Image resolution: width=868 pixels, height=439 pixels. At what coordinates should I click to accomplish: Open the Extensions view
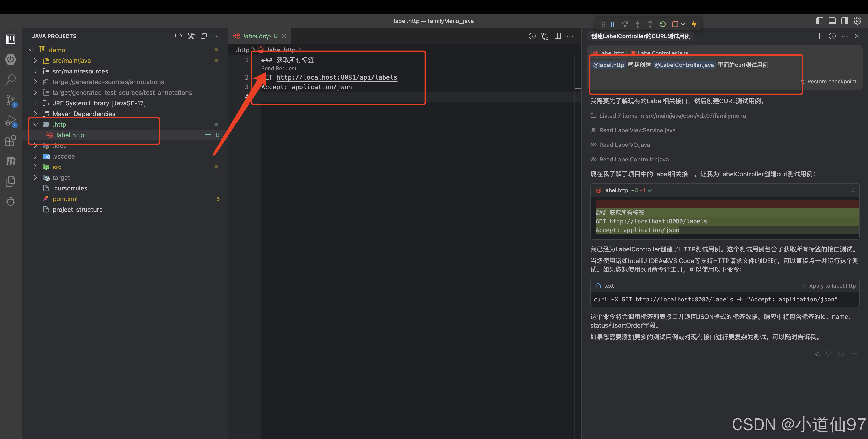pyautogui.click(x=11, y=141)
